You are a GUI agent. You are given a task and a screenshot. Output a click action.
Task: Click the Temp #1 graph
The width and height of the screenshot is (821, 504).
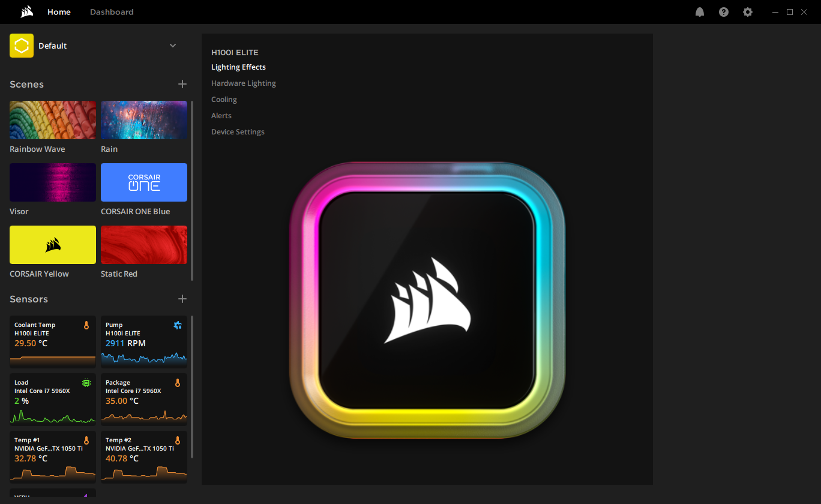pos(53,473)
